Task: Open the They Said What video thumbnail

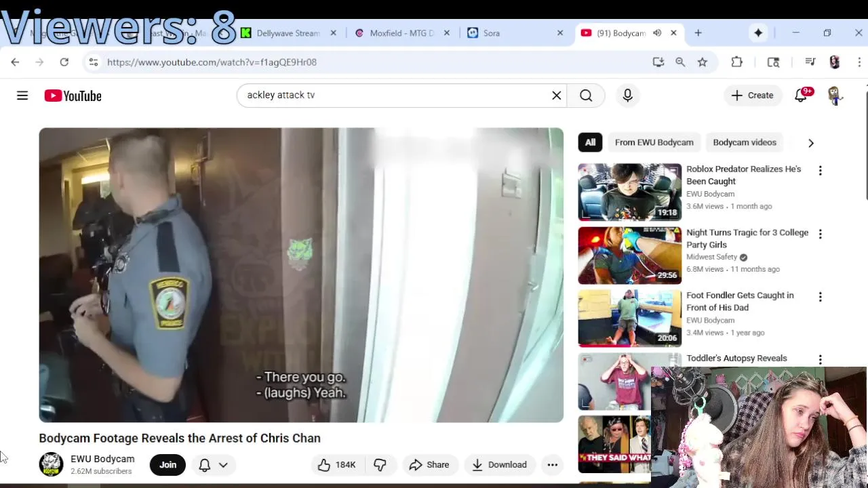Action: click(614, 445)
